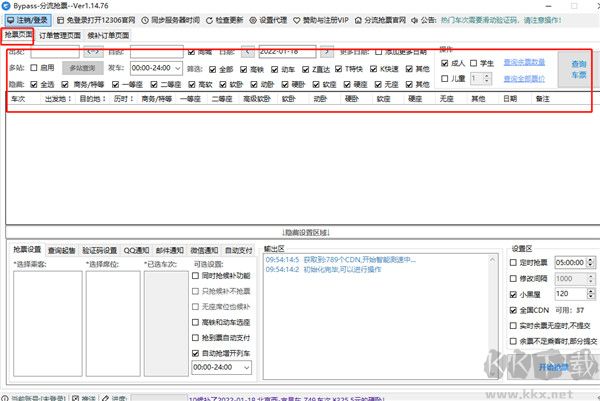Open the 微信通知 tab

(x=204, y=250)
